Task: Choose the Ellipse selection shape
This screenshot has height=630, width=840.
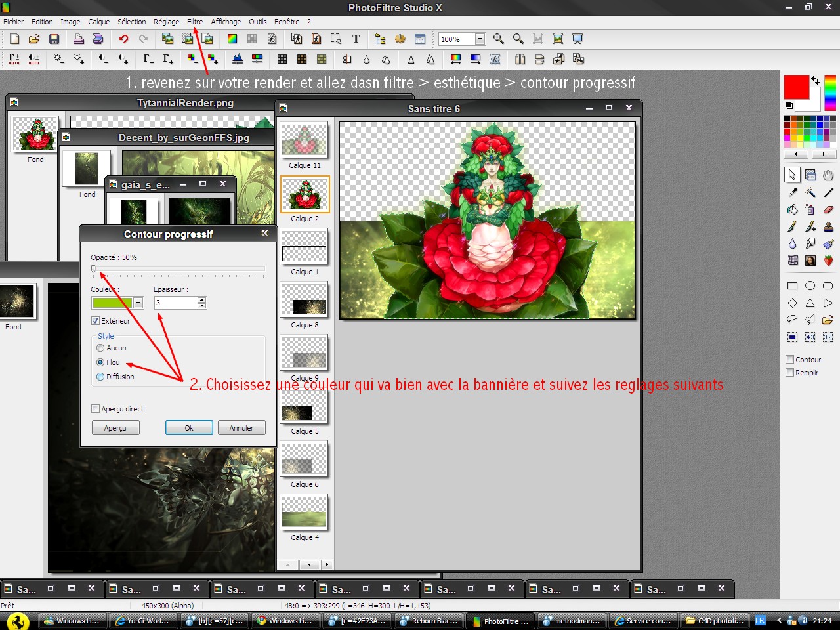Action: tap(810, 285)
